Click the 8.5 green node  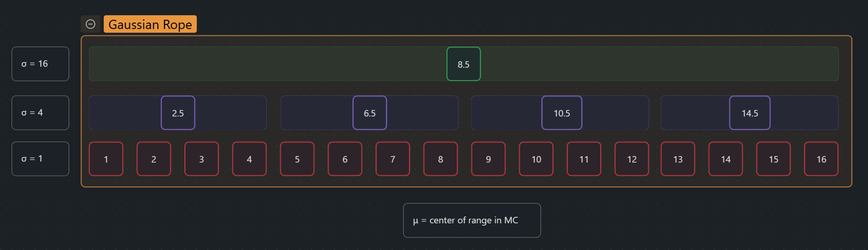point(463,64)
